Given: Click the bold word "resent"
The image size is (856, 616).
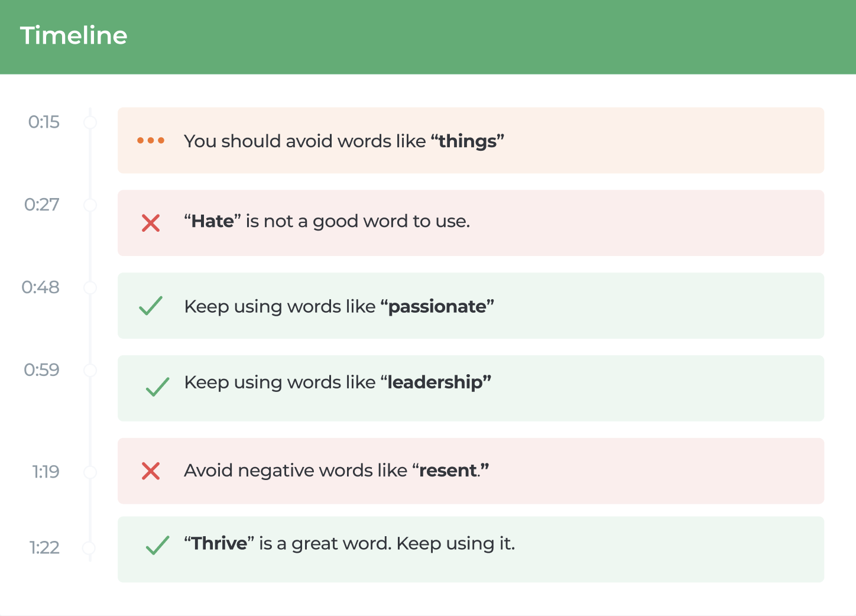Looking at the screenshot, I should click(x=448, y=471).
